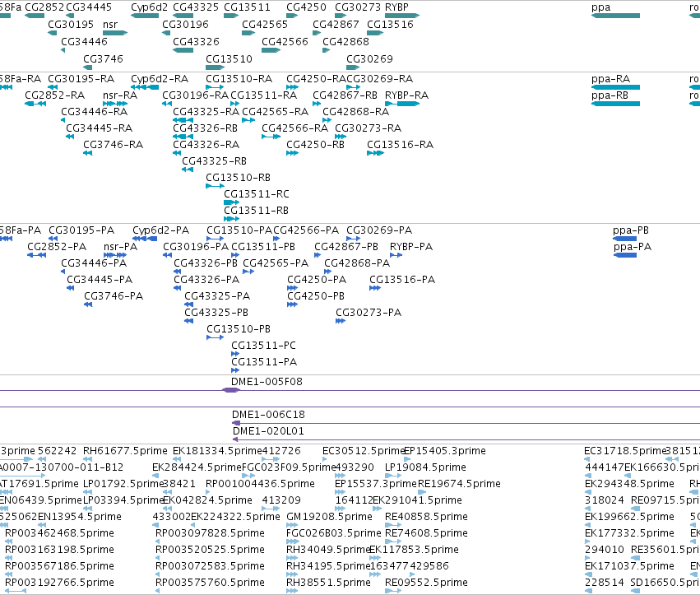Select the ppa gene label

coord(601,7)
